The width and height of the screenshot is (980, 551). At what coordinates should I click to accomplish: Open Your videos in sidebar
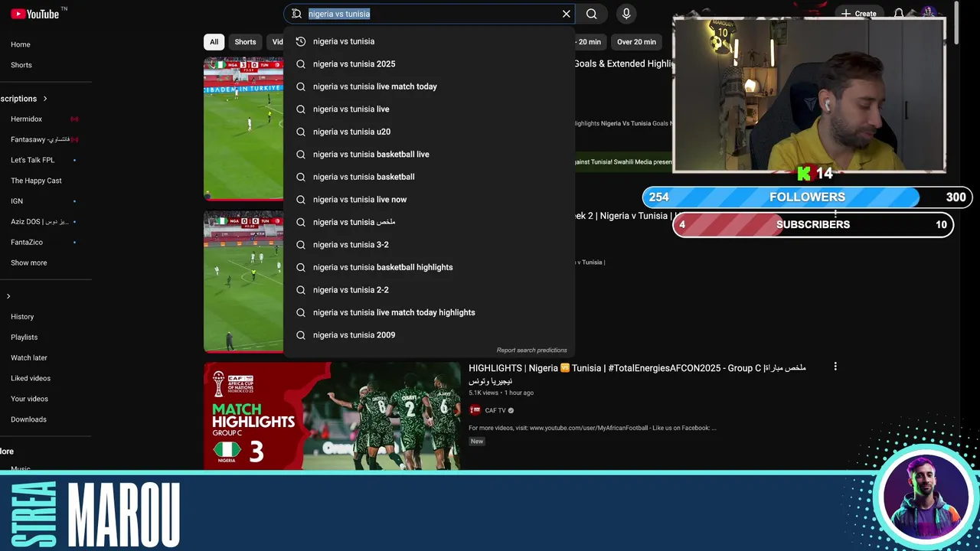(29, 399)
